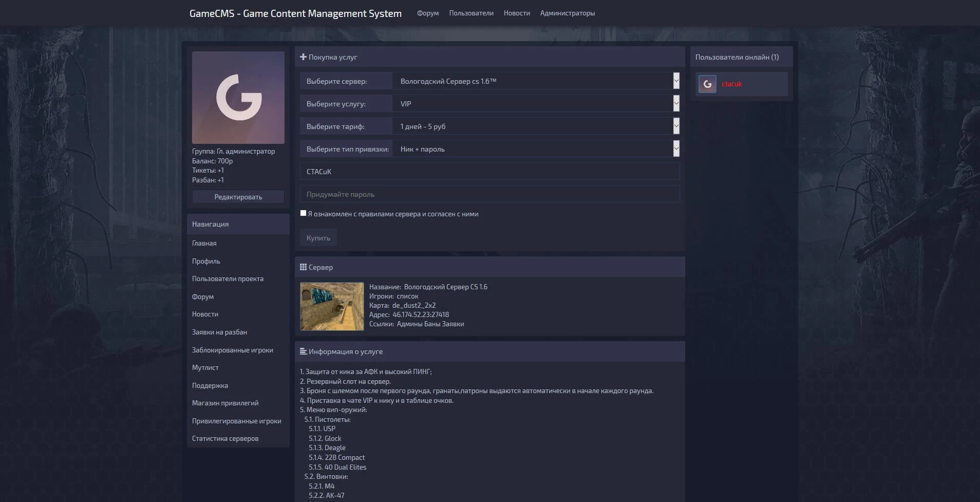Open Поддержка in the sidebar
Viewport: 980px width, 502px height.
click(x=210, y=386)
